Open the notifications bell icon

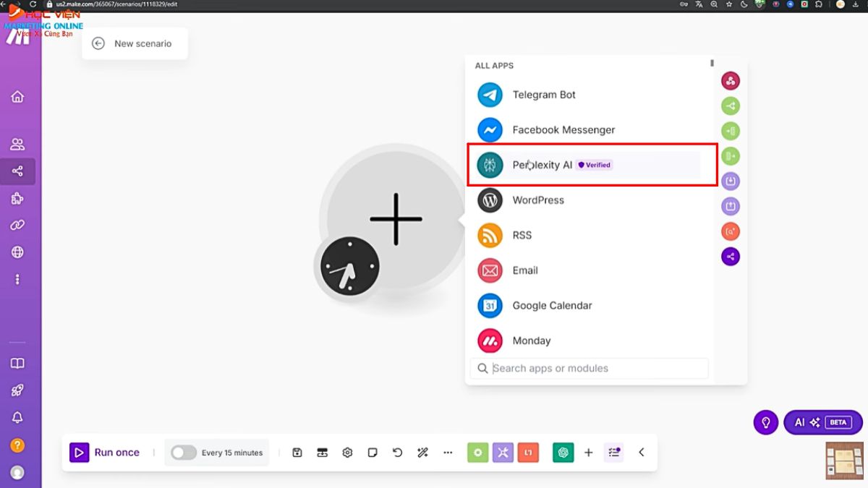[x=17, y=417]
